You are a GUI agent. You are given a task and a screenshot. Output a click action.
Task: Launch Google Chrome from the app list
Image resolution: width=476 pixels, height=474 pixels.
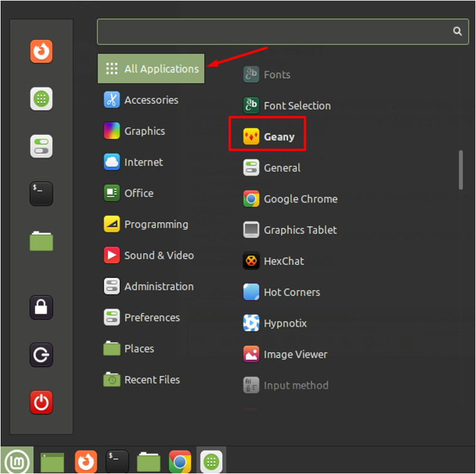click(x=291, y=199)
